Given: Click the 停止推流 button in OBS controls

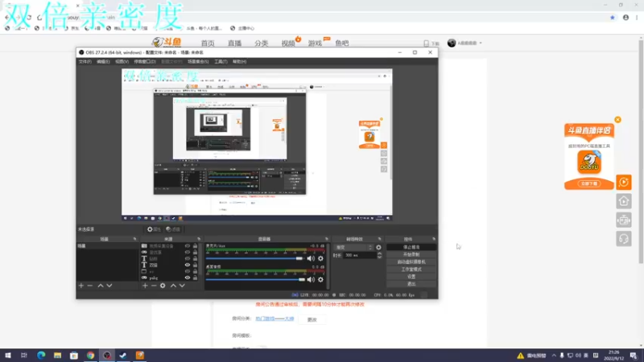Looking at the screenshot, I should click(411, 247).
